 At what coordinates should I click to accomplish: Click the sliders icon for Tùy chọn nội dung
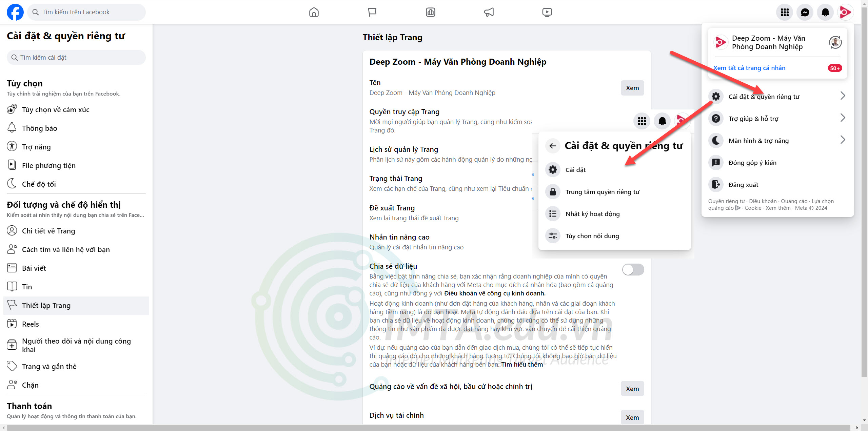(553, 235)
